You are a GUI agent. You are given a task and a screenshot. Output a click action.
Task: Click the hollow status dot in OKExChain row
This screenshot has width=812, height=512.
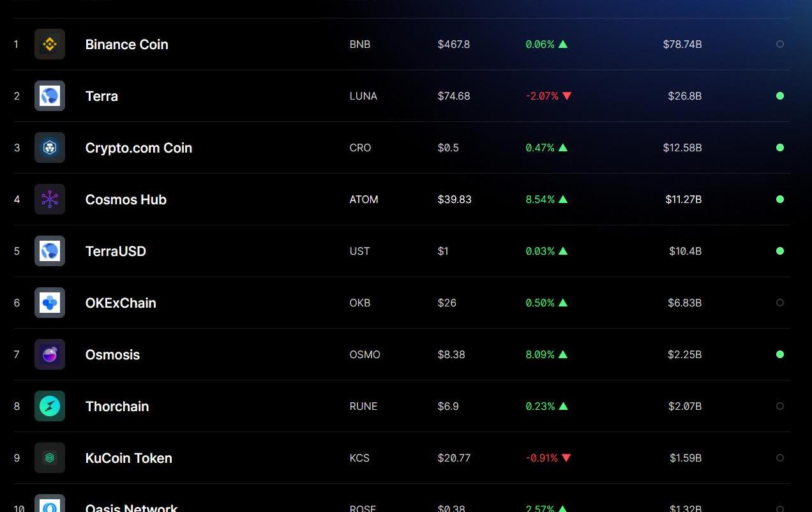[x=780, y=303]
